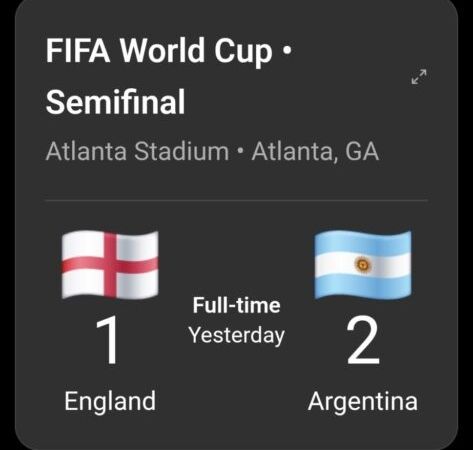This screenshot has width=473, height=450.
Task: Click the red cross center of England's flag
Action: [110, 265]
